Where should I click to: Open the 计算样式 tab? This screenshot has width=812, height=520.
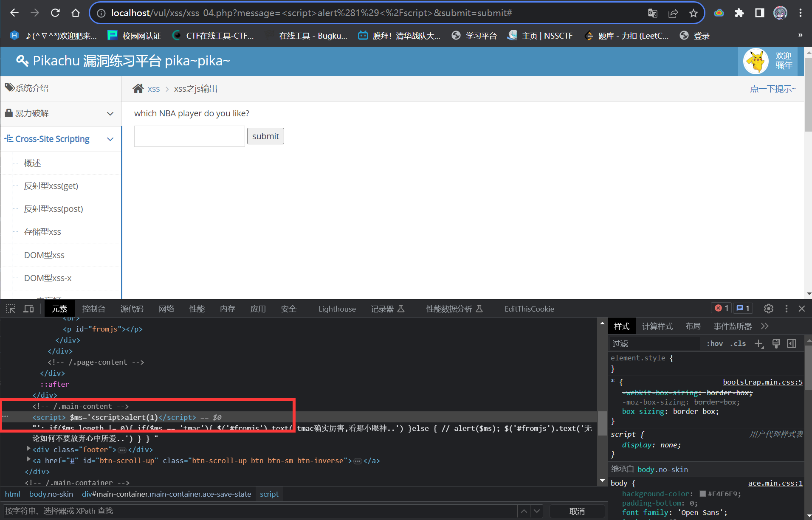tap(657, 326)
